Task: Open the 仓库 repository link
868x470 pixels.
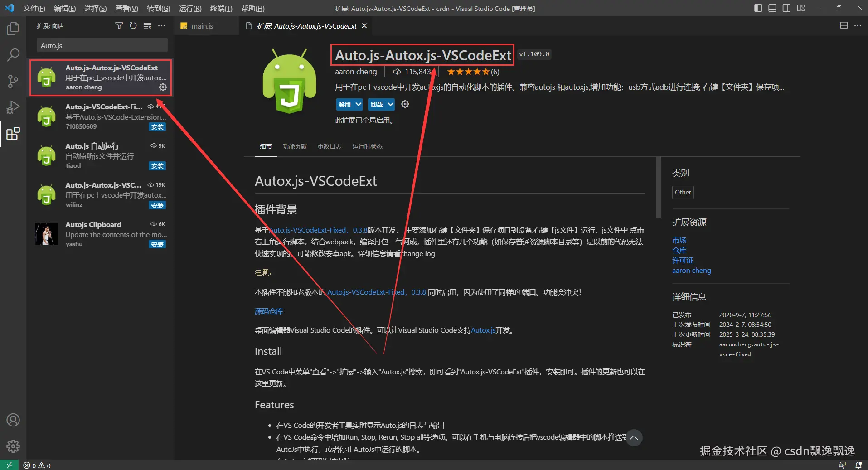Action: pyautogui.click(x=679, y=250)
